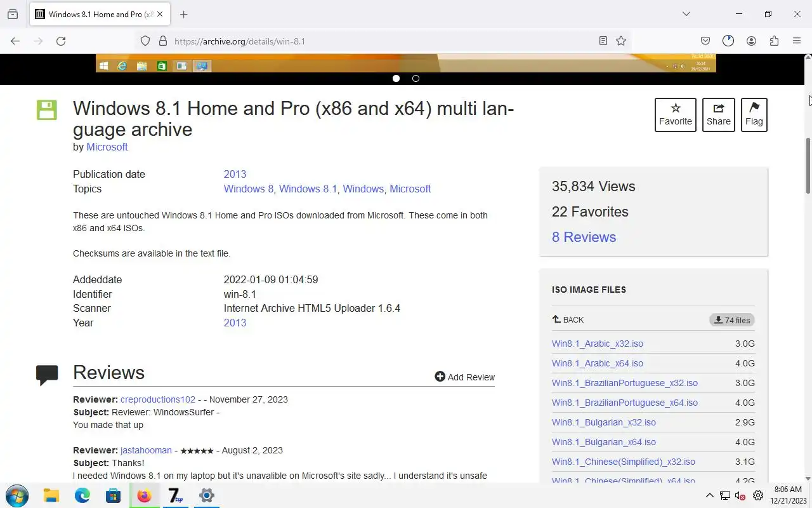812x508 pixels.
Task: Open reviewer jastahooman profile
Action: 146,450
